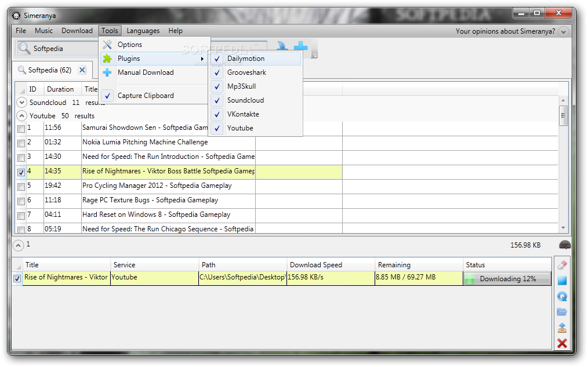Open the Help menu
Image resolution: width=588 pixels, height=367 pixels.
click(175, 31)
